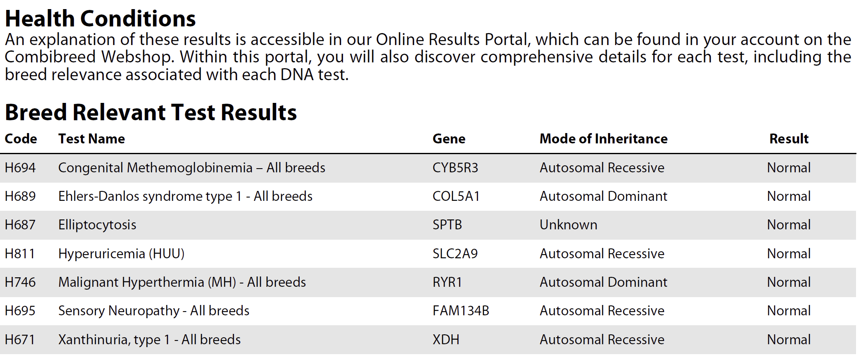Click the RYR1 gene cell
Screen dimensions: 868x362
(x=447, y=282)
